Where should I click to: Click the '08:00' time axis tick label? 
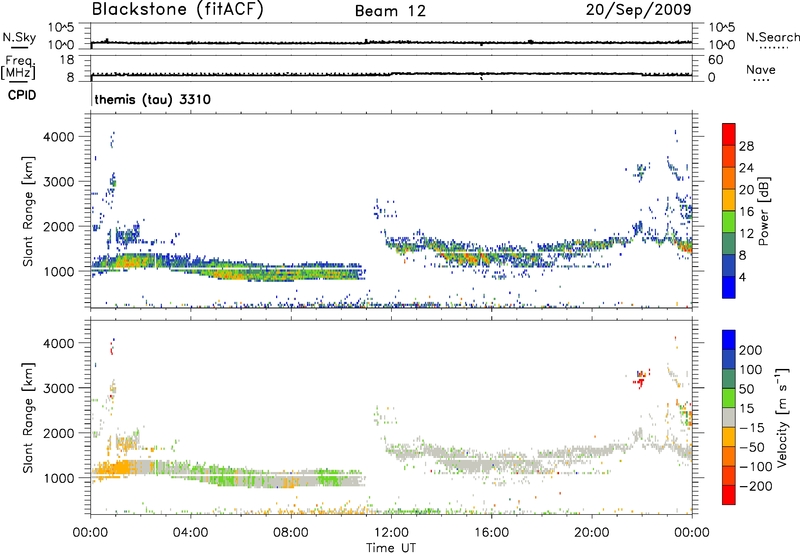[291, 533]
